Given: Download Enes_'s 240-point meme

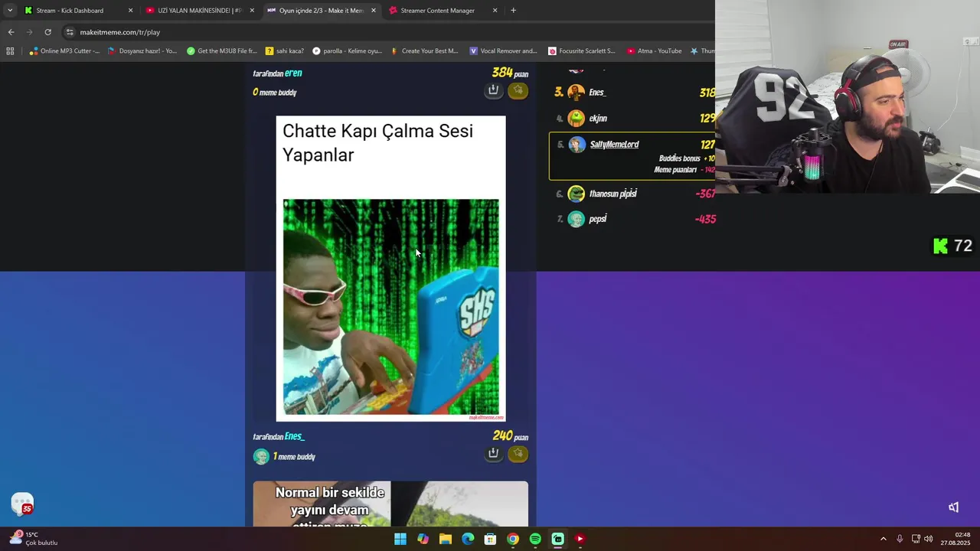Looking at the screenshot, I should tap(493, 453).
